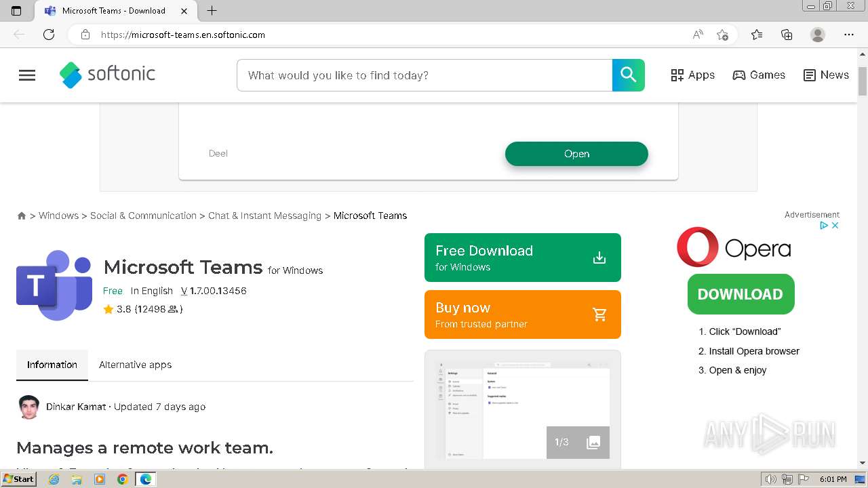This screenshot has width=868, height=488.
Task: Click the AdChoices triangle icon
Action: tap(824, 226)
